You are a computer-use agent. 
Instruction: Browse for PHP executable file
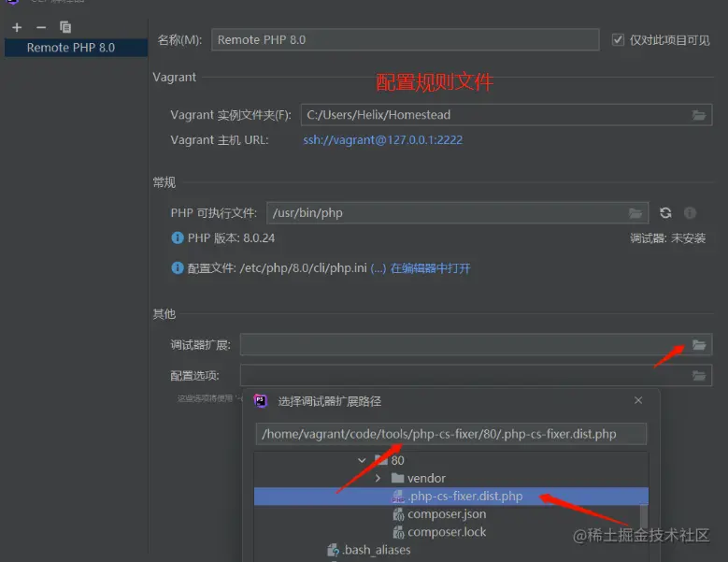click(x=635, y=213)
